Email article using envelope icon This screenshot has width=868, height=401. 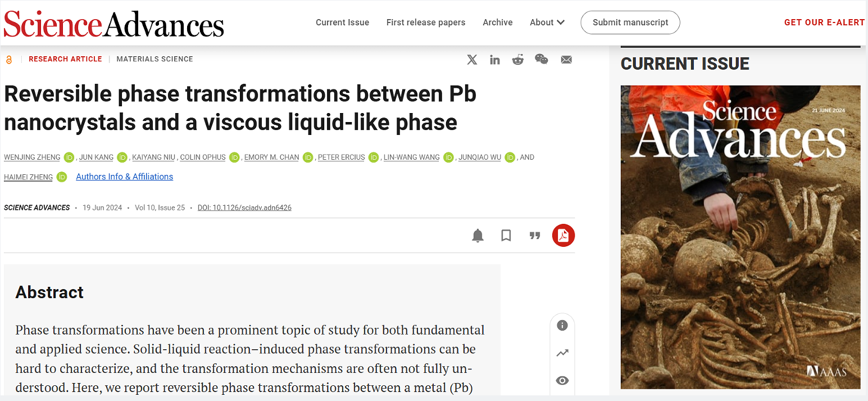point(566,60)
